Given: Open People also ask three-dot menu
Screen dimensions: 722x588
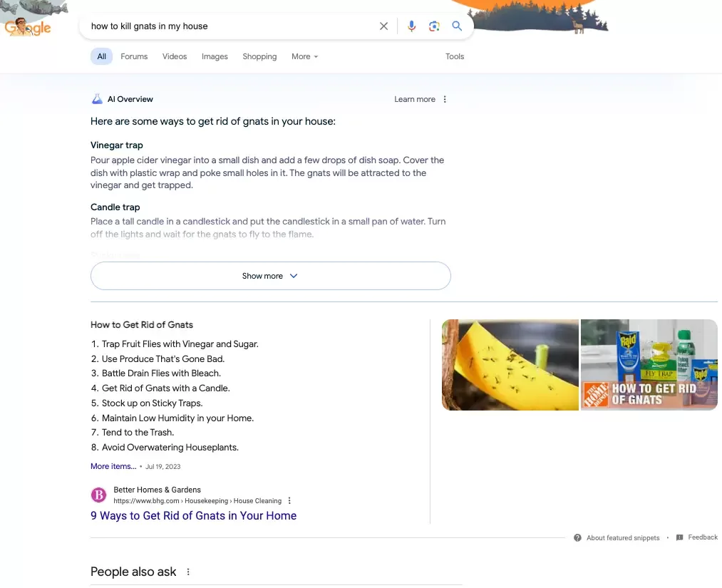Looking at the screenshot, I should pos(188,572).
